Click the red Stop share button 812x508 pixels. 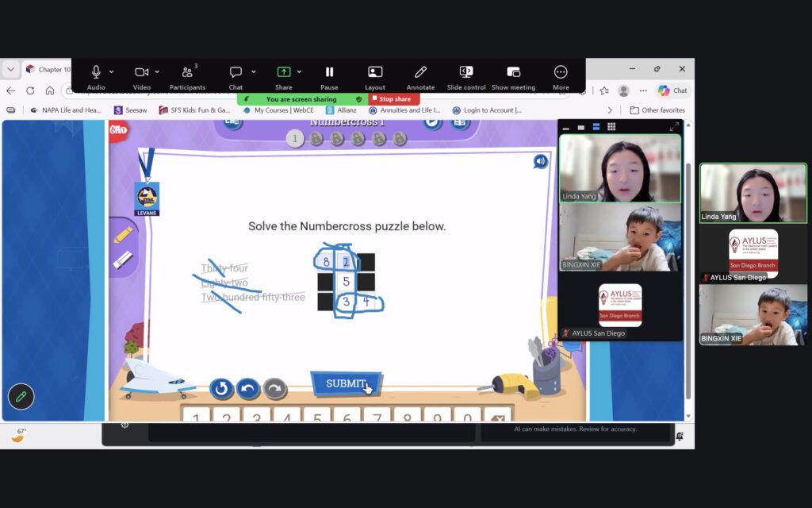point(394,99)
